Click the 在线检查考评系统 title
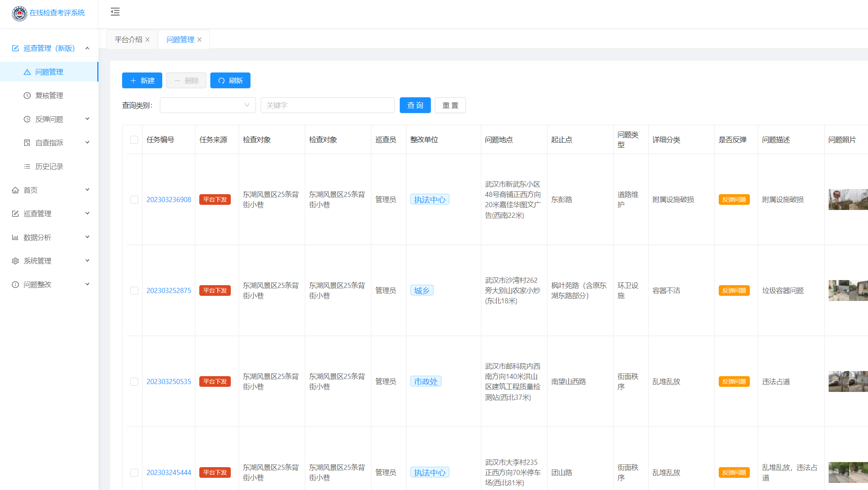 click(57, 13)
